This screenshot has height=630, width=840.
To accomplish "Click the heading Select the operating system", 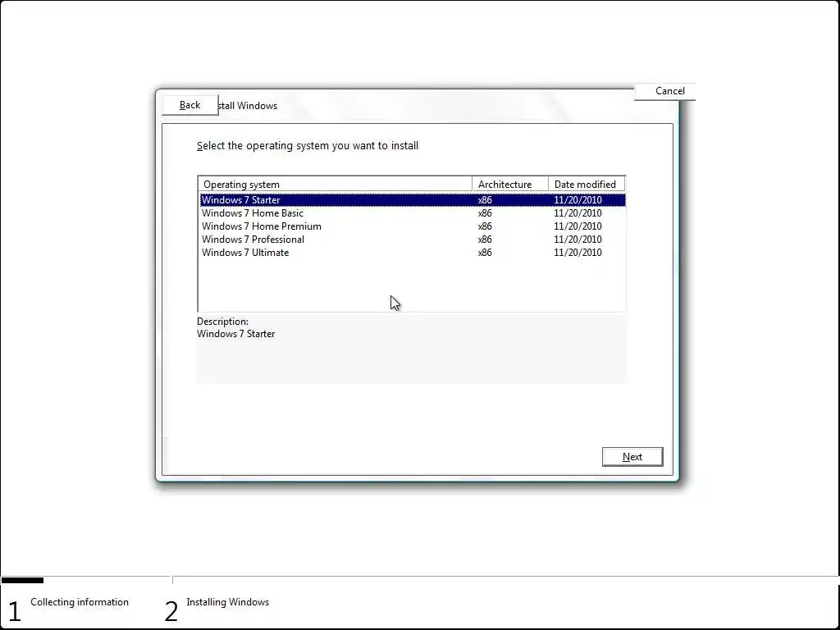I will (308, 146).
